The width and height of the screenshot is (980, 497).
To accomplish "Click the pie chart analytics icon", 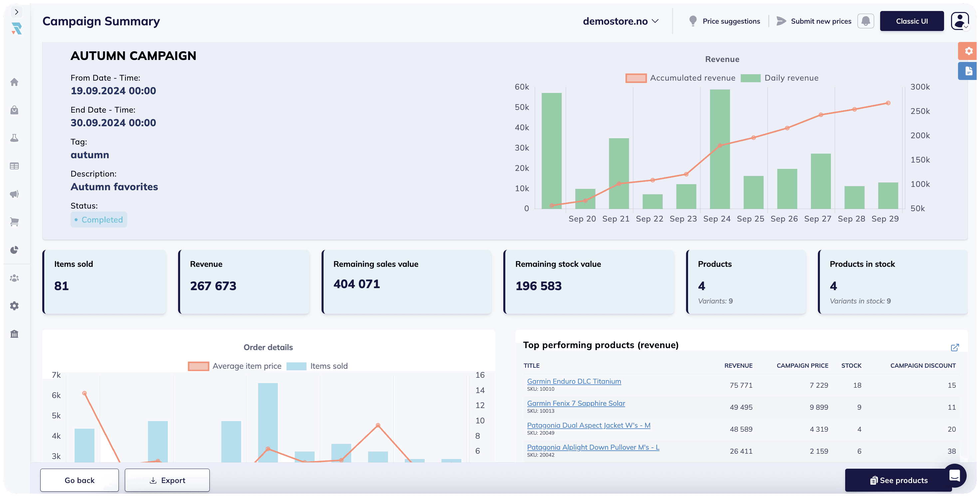I will [x=14, y=250].
